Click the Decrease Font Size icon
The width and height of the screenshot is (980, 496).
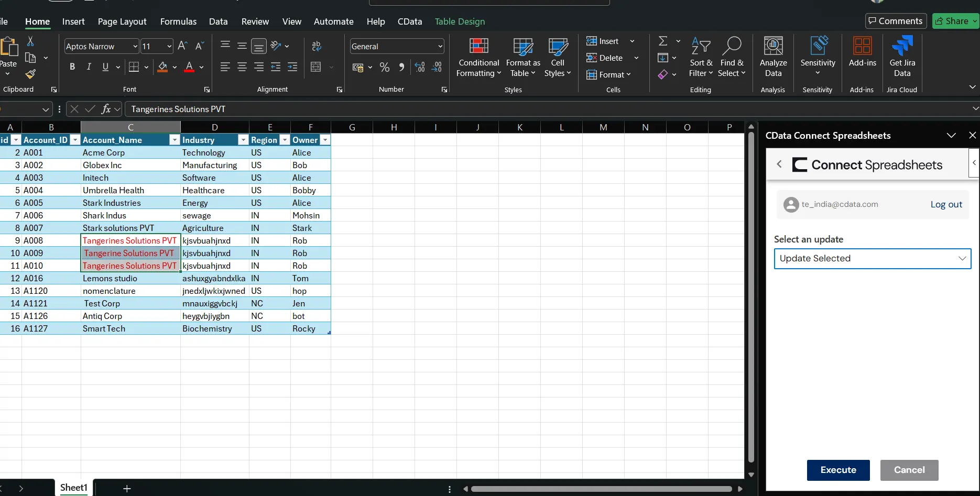click(200, 46)
